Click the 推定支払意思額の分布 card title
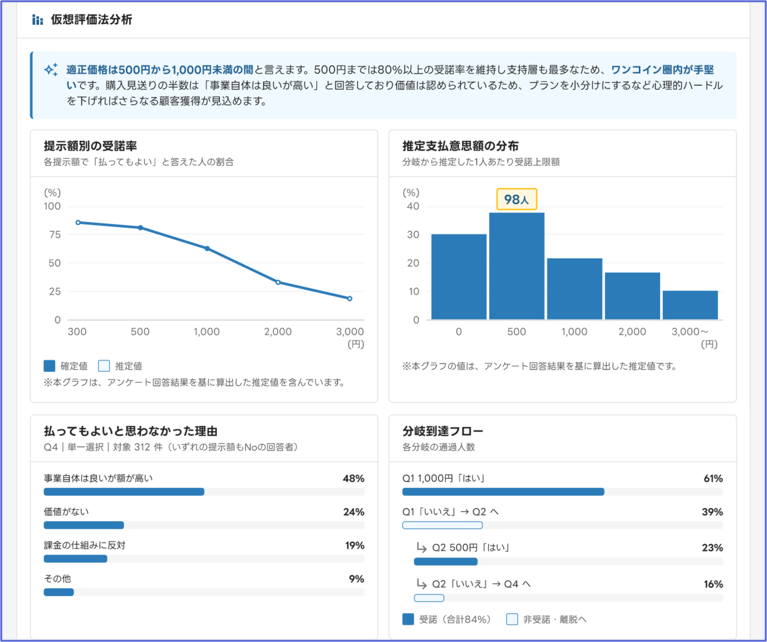767x642 pixels. coord(460,146)
